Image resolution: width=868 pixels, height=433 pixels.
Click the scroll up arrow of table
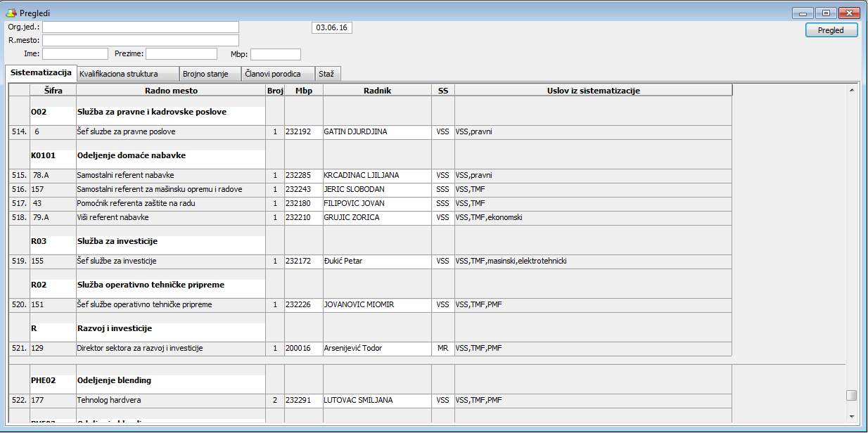(851, 90)
